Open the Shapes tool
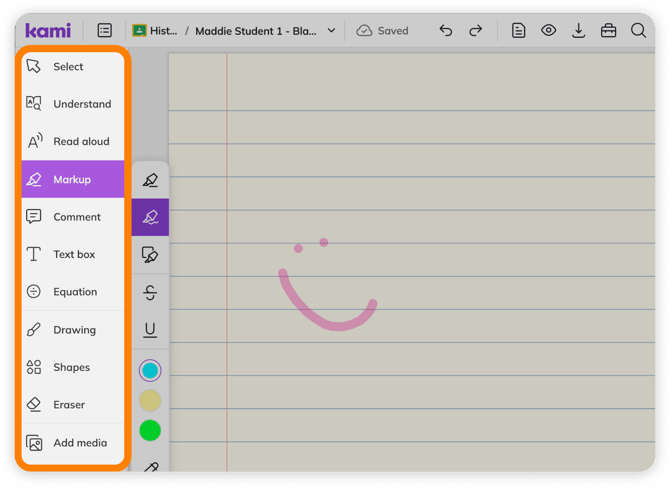Image resolution: width=670 pixels, height=488 pixels. [x=73, y=367]
